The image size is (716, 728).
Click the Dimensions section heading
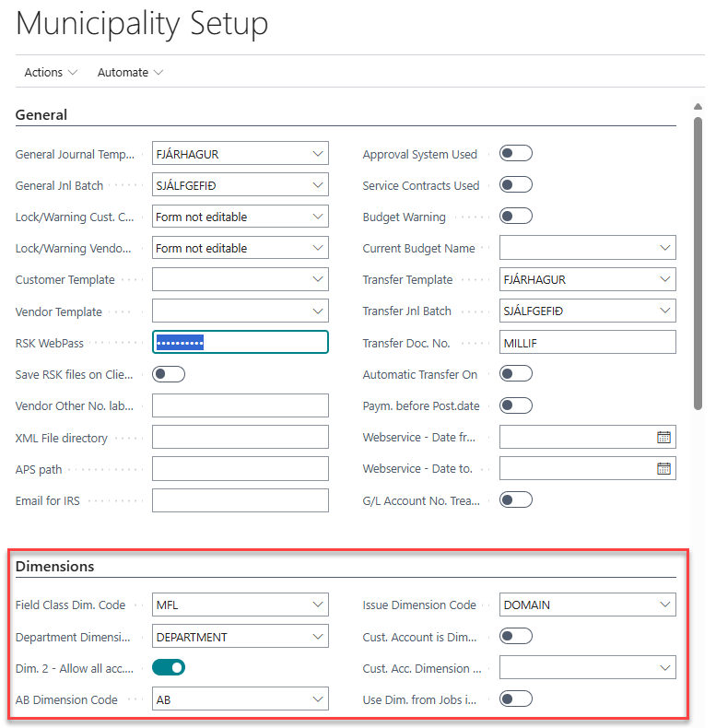(x=55, y=566)
